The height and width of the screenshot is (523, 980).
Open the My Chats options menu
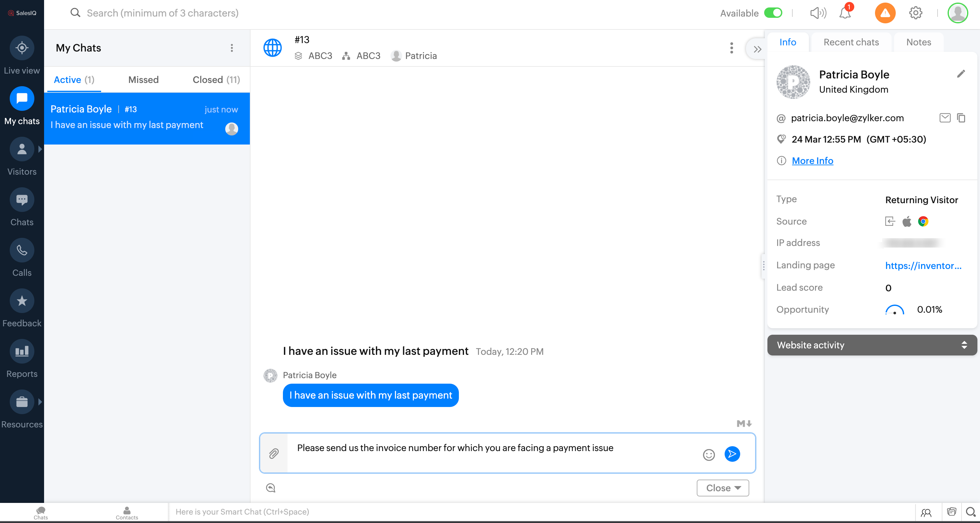tap(232, 48)
